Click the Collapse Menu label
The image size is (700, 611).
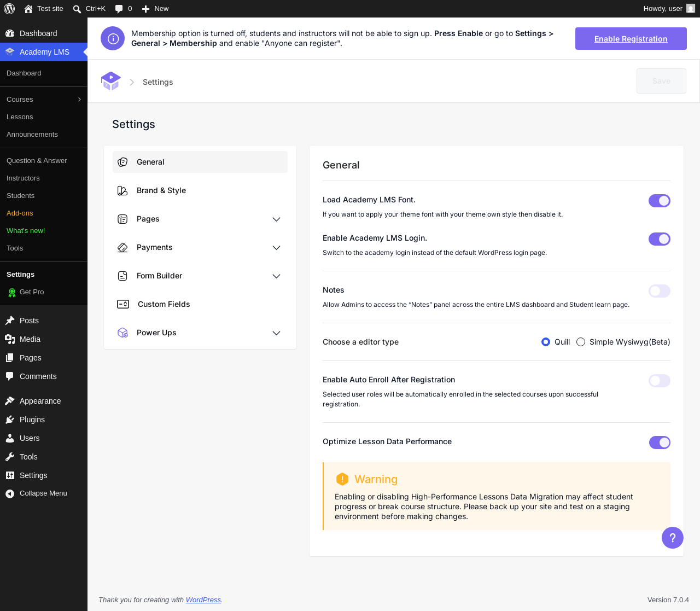click(x=43, y=493)
